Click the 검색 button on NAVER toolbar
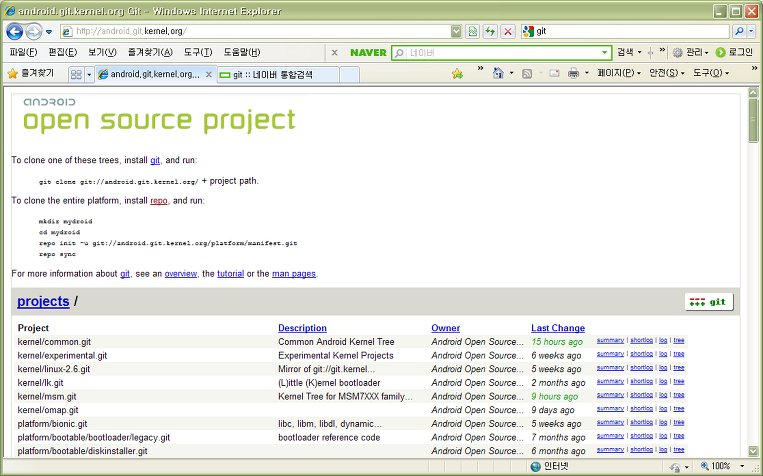 click(625, 52)
